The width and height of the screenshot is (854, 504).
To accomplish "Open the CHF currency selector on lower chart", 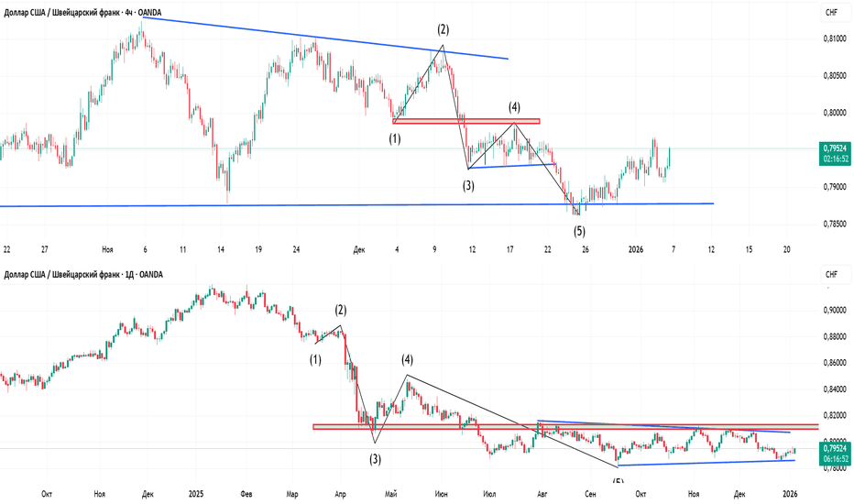I will click(x=833, y=274).
